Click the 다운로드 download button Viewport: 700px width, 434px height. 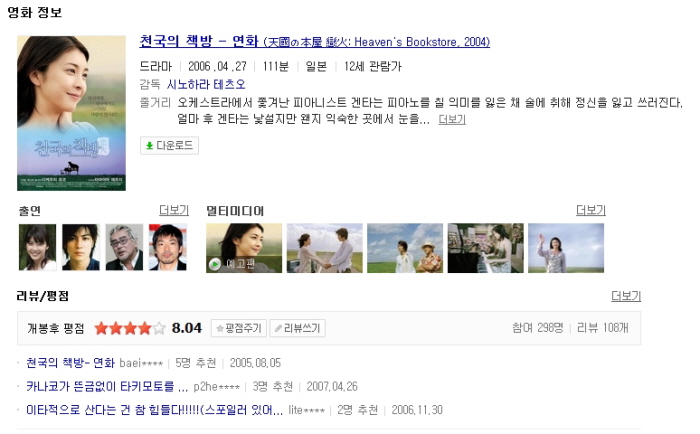[x=169, y=146]
